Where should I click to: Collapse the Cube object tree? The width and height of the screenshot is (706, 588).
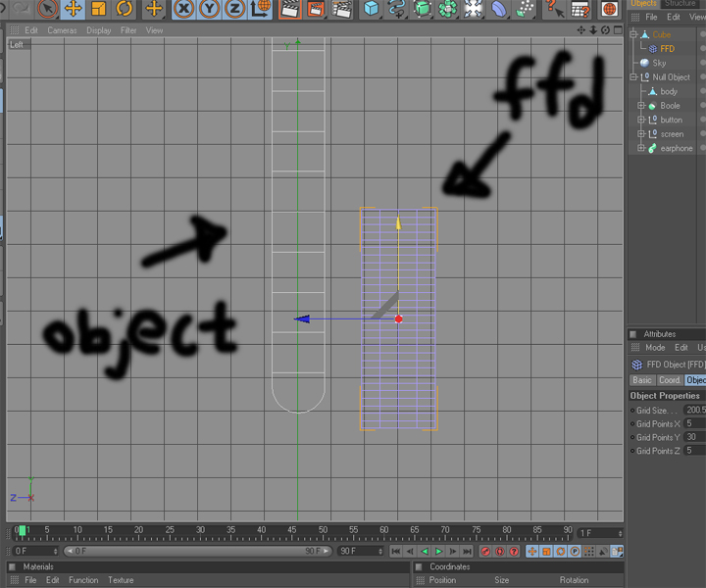pos(633,34)
